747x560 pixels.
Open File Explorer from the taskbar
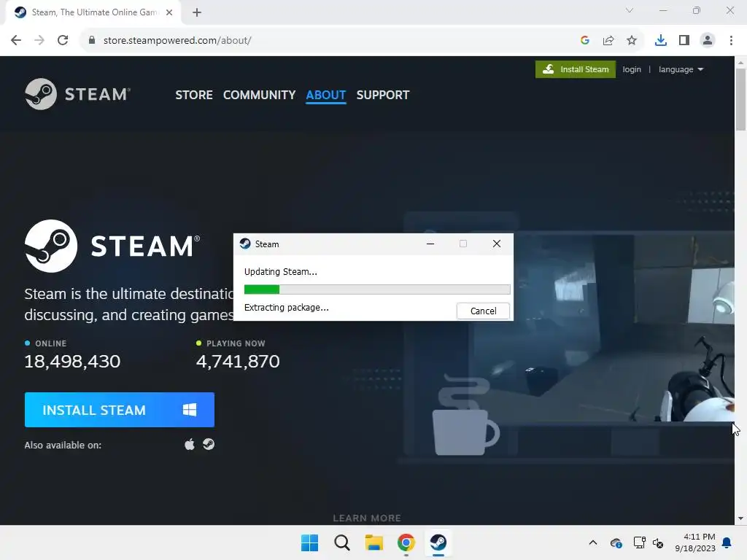tap(374, 542)
